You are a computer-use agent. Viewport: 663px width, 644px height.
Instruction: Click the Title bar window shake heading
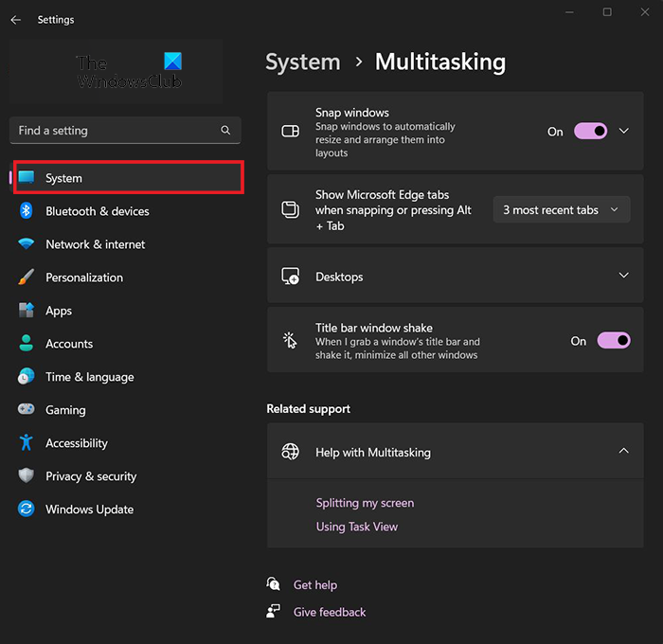pyautogui.click(x=374, y=328)
